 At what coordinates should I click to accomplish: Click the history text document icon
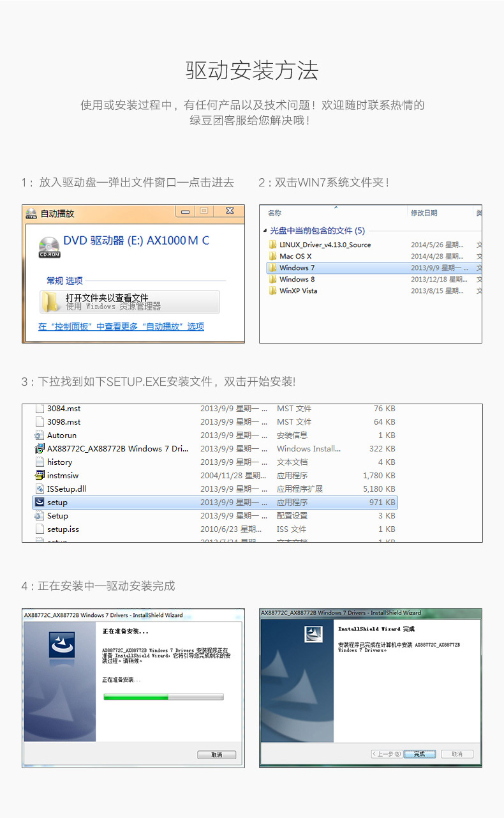(x=40, y=462)
